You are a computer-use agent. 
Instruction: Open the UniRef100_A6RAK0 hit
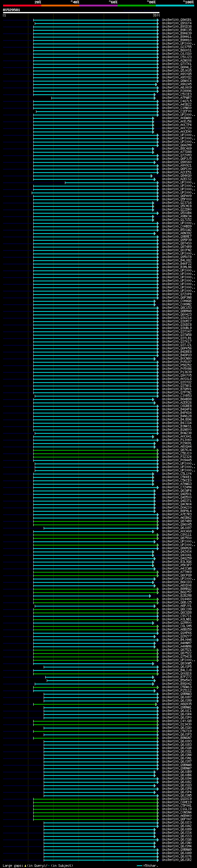pyautogui.click(x=176, y=816)
